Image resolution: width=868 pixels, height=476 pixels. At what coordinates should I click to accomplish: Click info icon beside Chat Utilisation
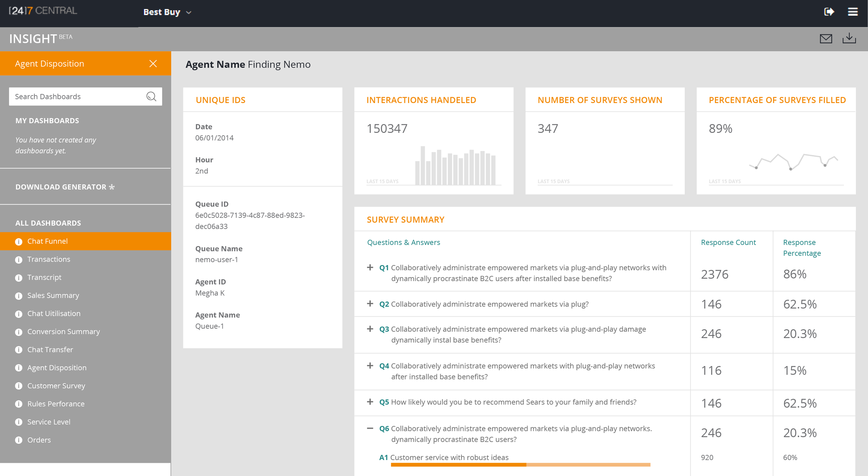pyautogui.click(x=19, y=314)
